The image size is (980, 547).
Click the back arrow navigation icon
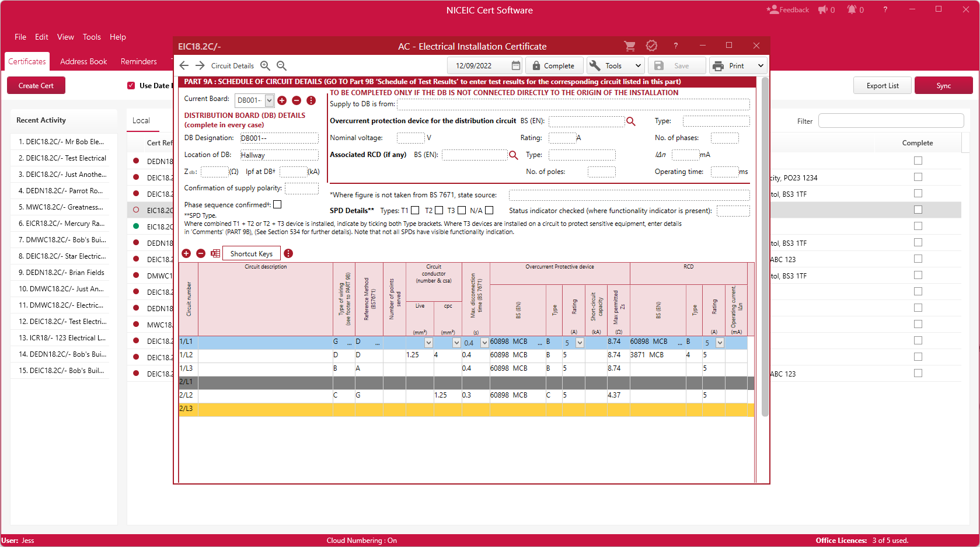point(184,65)
